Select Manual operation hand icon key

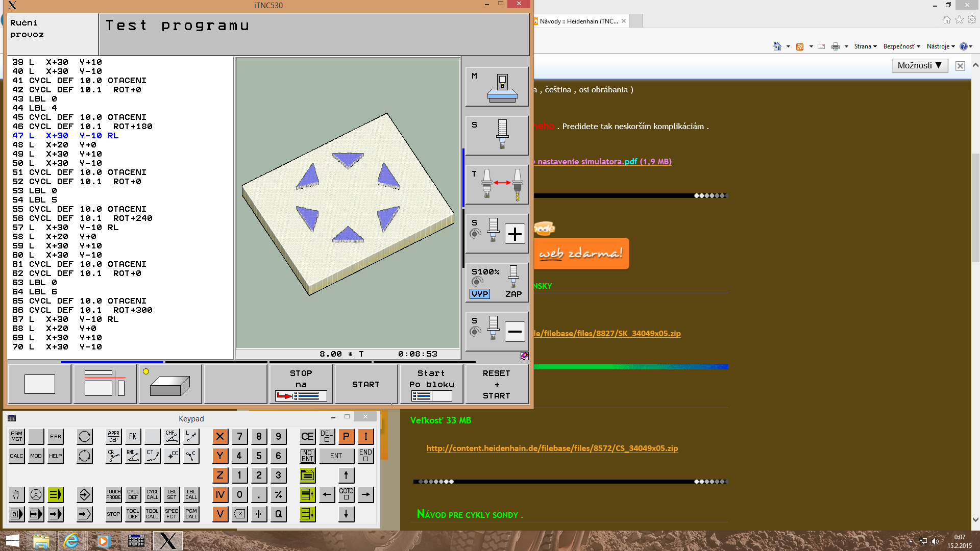(16, 494)
